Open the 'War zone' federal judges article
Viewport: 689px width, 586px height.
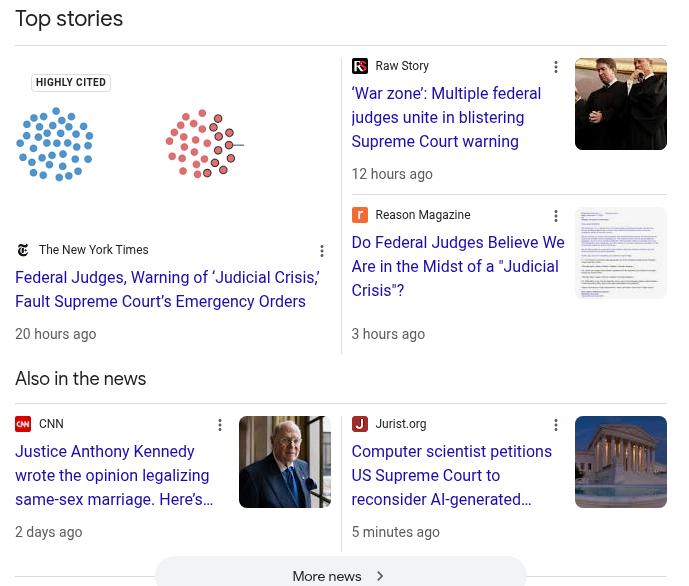tap(446, 117)
